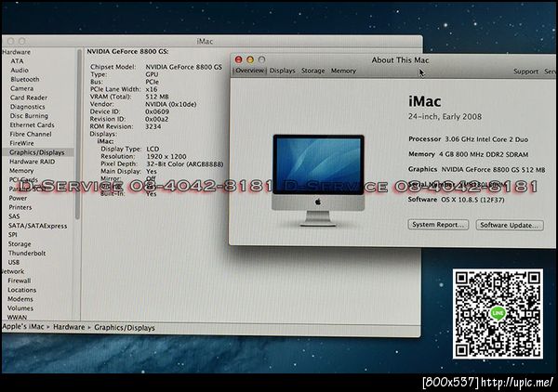Click the Processor line 3.06 GHz
Viewport: 558px width, 392px height.
(469, 139)
